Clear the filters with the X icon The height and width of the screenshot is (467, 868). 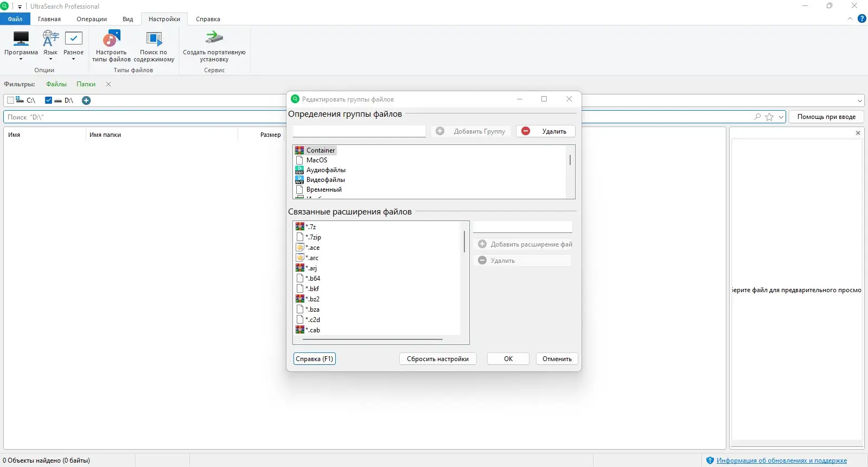pyautogui.click(x=108, y=84)
